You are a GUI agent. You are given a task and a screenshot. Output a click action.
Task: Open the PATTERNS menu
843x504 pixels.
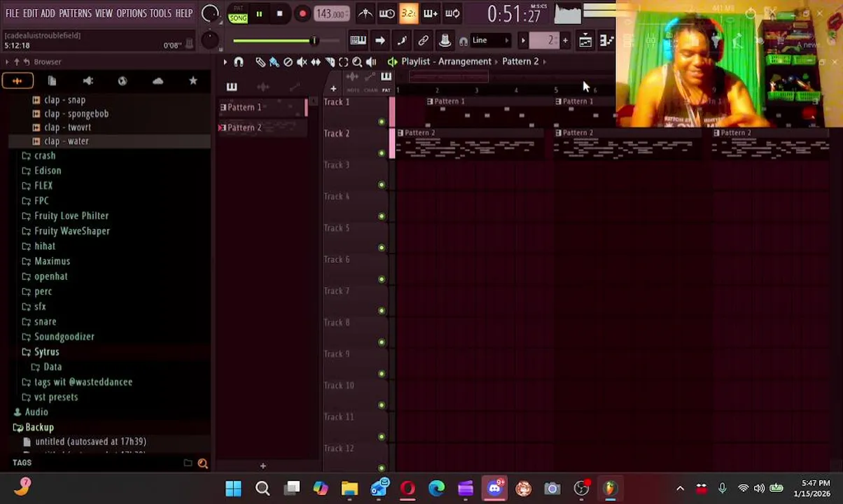pos(75,13)
